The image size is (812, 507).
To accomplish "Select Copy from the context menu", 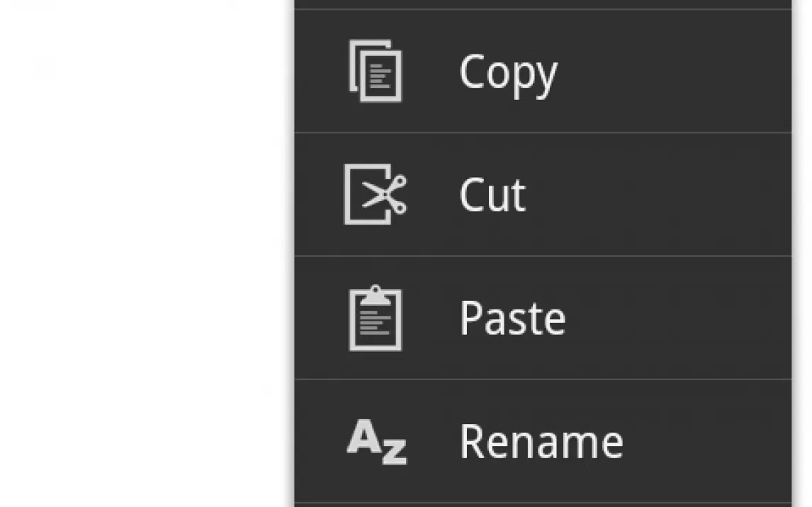I will click(543, 71).
